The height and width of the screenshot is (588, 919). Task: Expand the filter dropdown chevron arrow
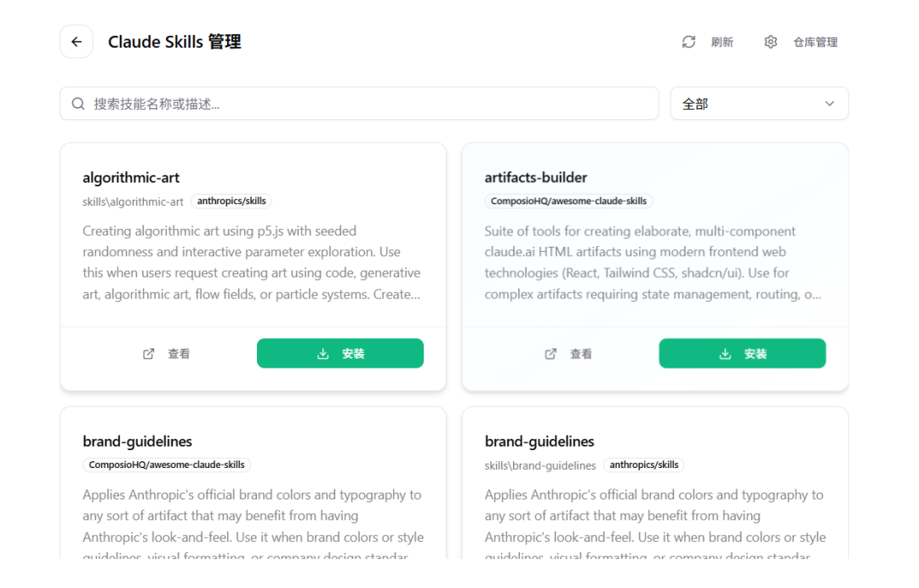tap(830, 104)
